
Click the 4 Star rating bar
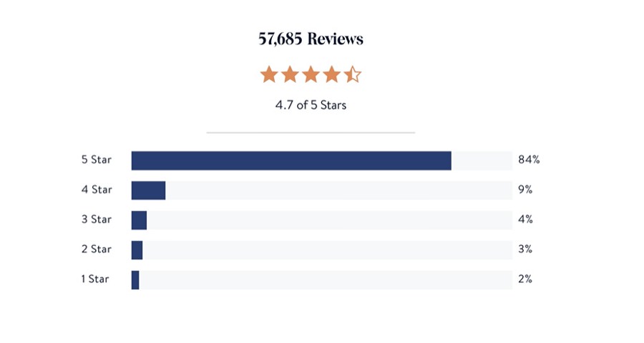coord(322,190)
